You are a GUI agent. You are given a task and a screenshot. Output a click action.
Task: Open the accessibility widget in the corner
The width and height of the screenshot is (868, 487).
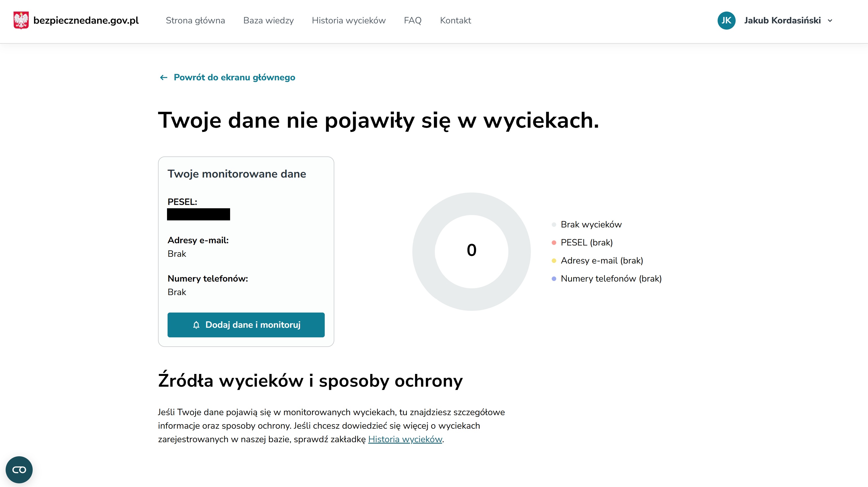tap(19, 470)
